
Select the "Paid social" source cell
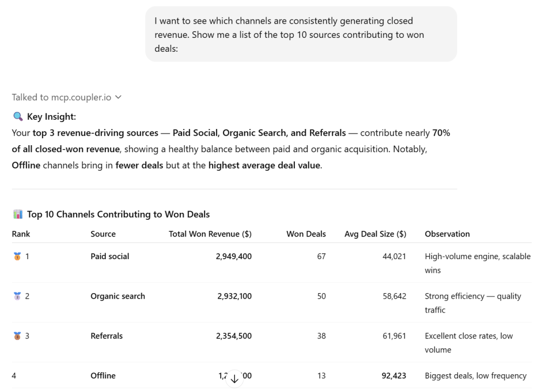(x=110, y=256)
